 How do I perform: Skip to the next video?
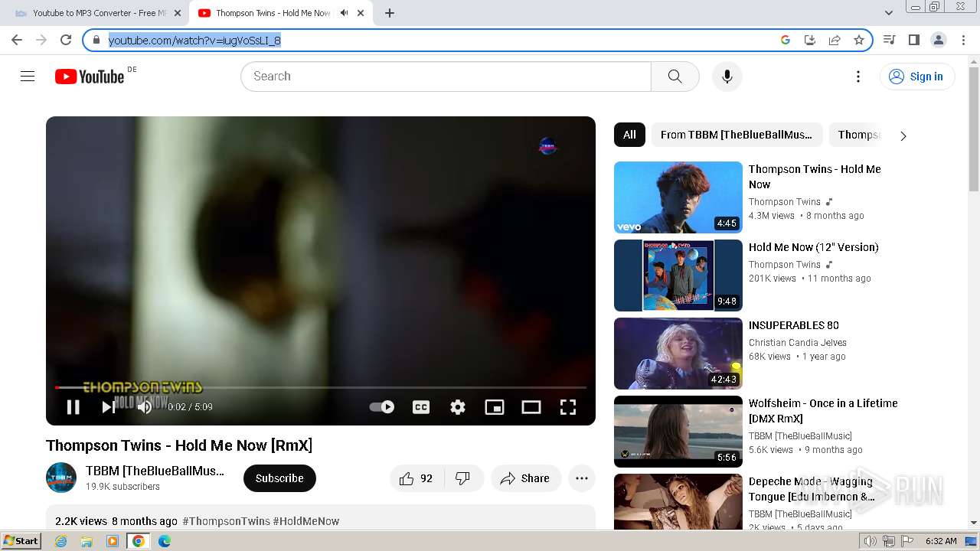point(109,407)
